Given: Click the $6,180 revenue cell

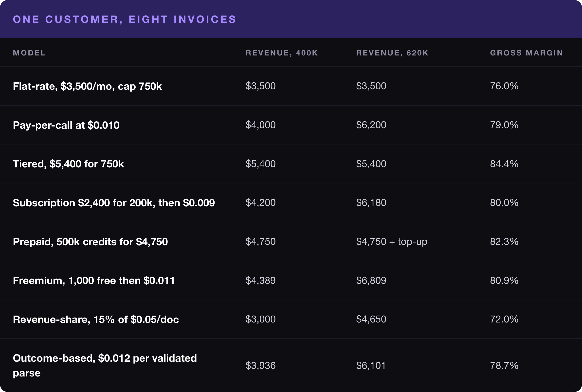Looking at the screenshot, I should 371,202.
